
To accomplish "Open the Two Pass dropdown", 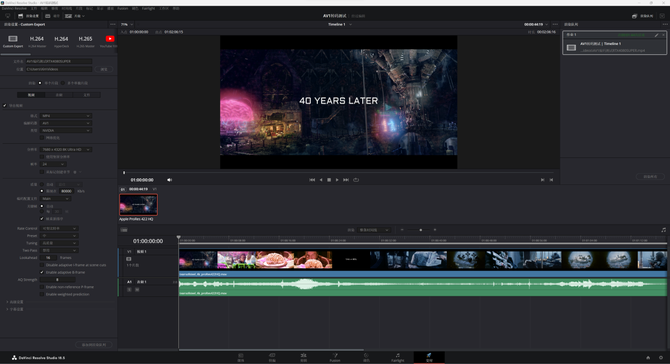I will [x=59, y=250].
